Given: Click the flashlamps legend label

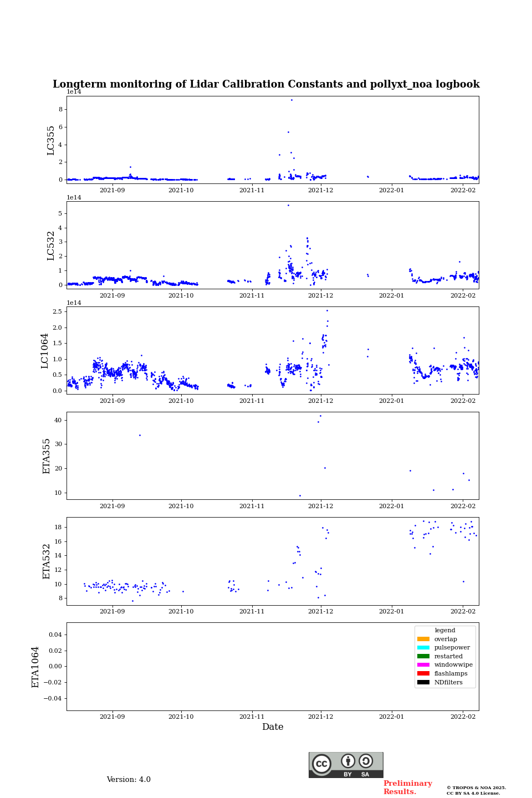Looking at the screenshot, I should (x=451, y=674).
